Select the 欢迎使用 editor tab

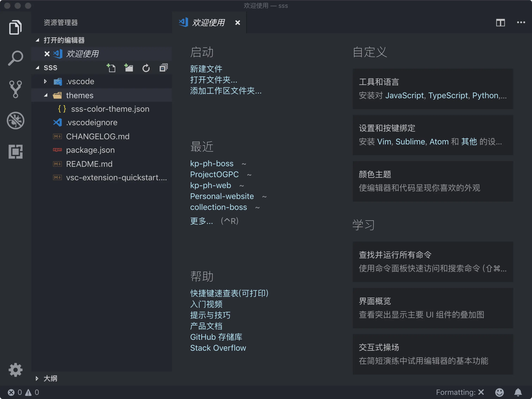[x=208, y=23]
